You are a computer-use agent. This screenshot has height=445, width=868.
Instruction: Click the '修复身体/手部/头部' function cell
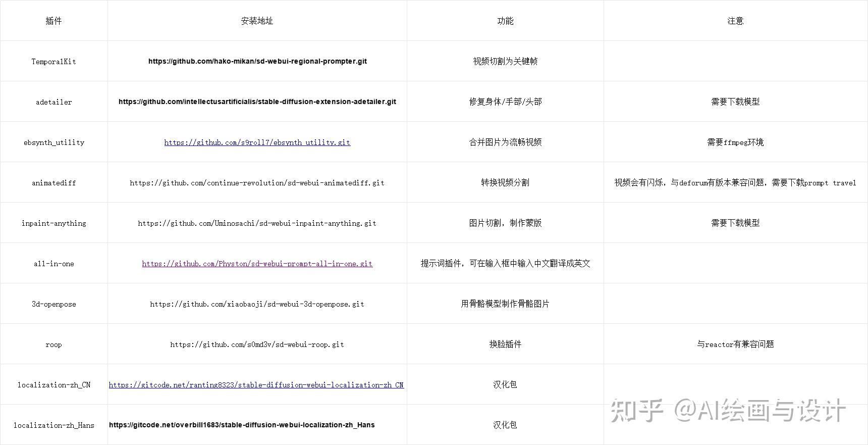point(505,102)
